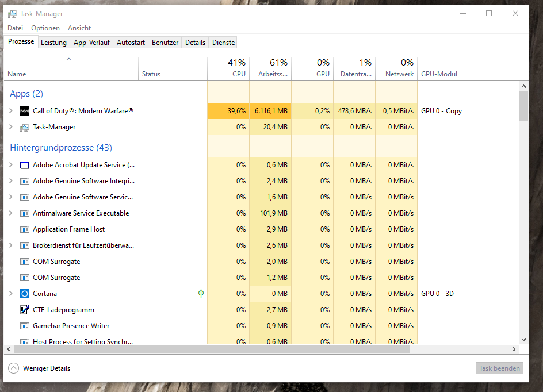Click the green leaf status icon for Cortana
The image size is (543, 392).
[201, 294]
